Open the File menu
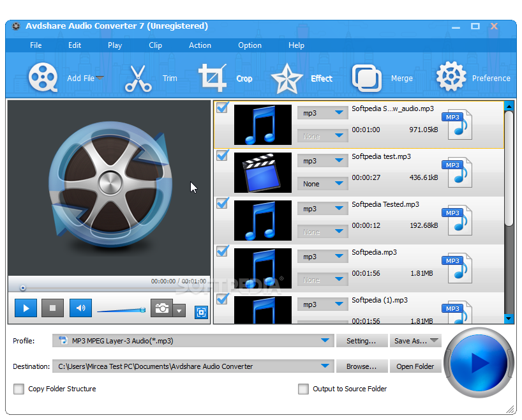 (x=36, y=45)
